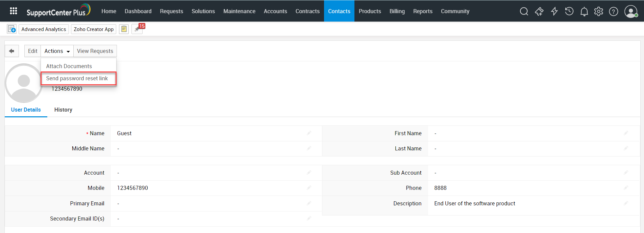Click the back arrow button

[12, 51]
